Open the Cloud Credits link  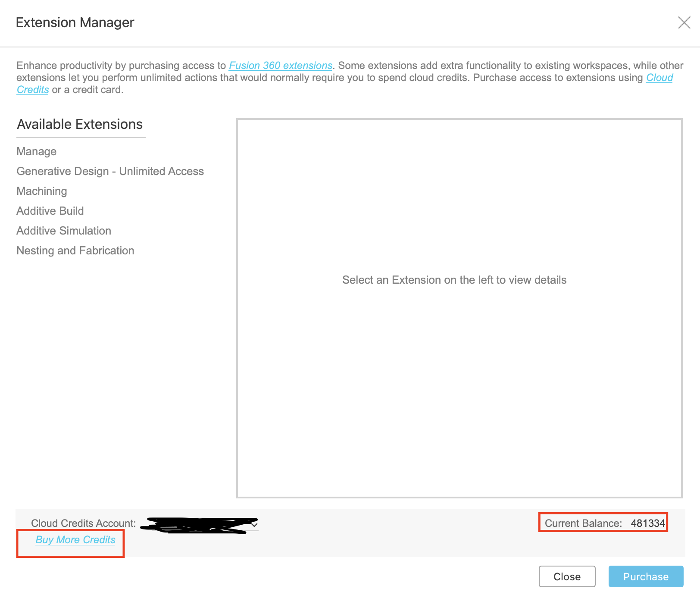[x=659, y=78]
